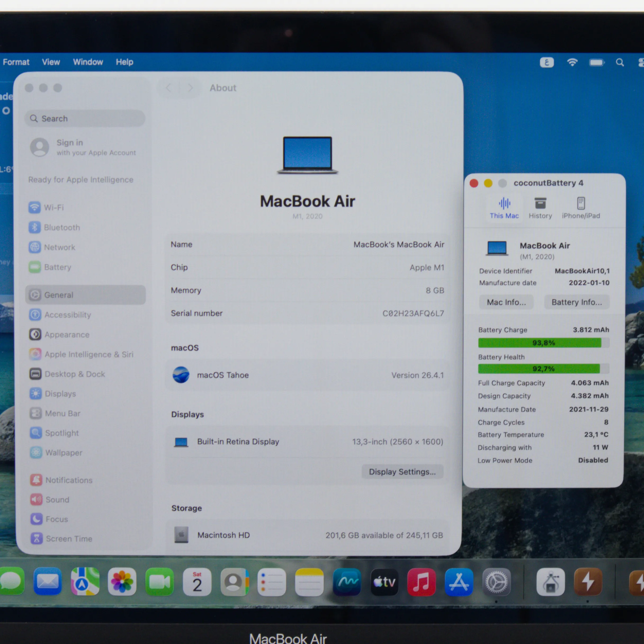
Task: Open Photos from the Dock
Action: pos(122,582)
